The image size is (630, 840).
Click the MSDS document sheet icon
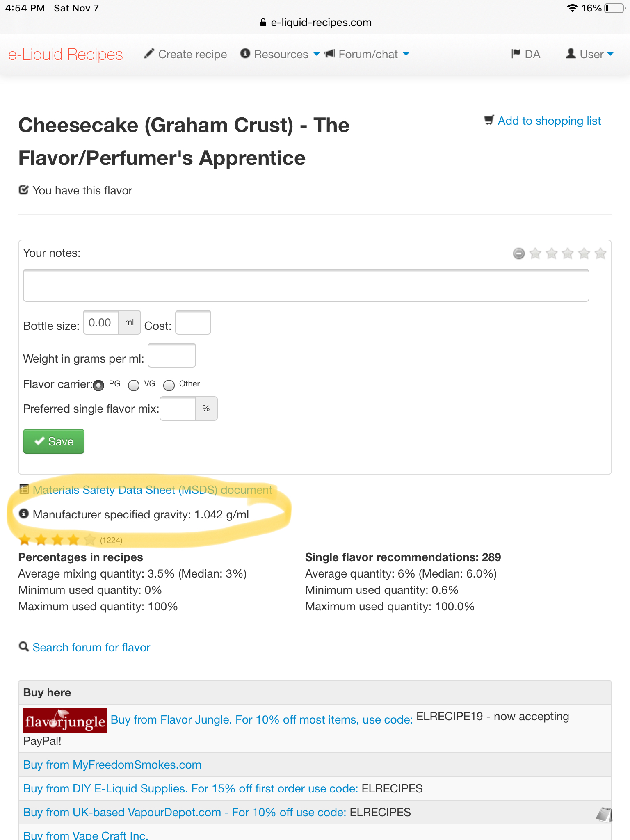[24, 489]
